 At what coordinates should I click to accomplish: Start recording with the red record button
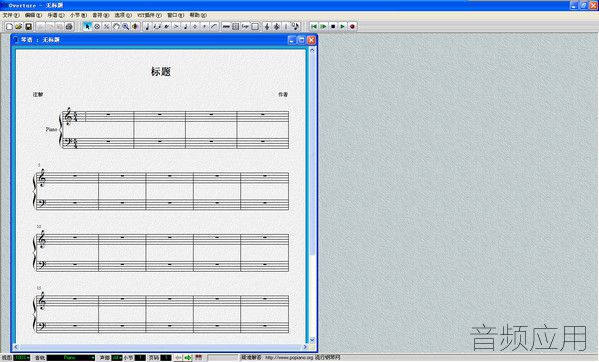click(x=352, y=26)
